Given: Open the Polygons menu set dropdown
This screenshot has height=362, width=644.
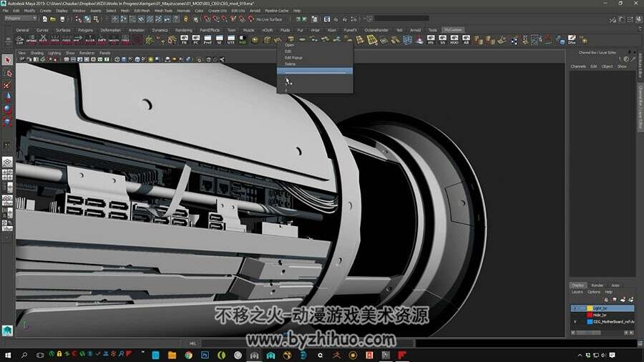Looking at the screenshot, I should (21, 19).
